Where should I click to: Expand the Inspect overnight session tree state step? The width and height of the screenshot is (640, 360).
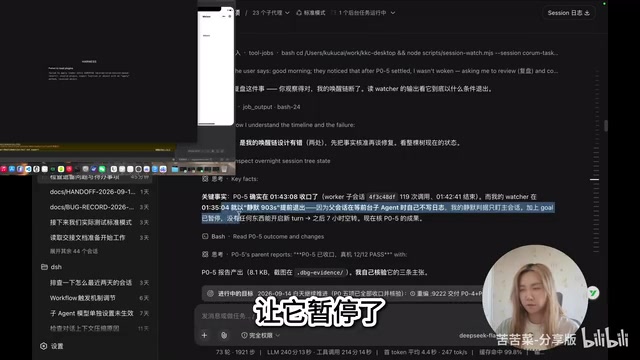tap(283, 161)
